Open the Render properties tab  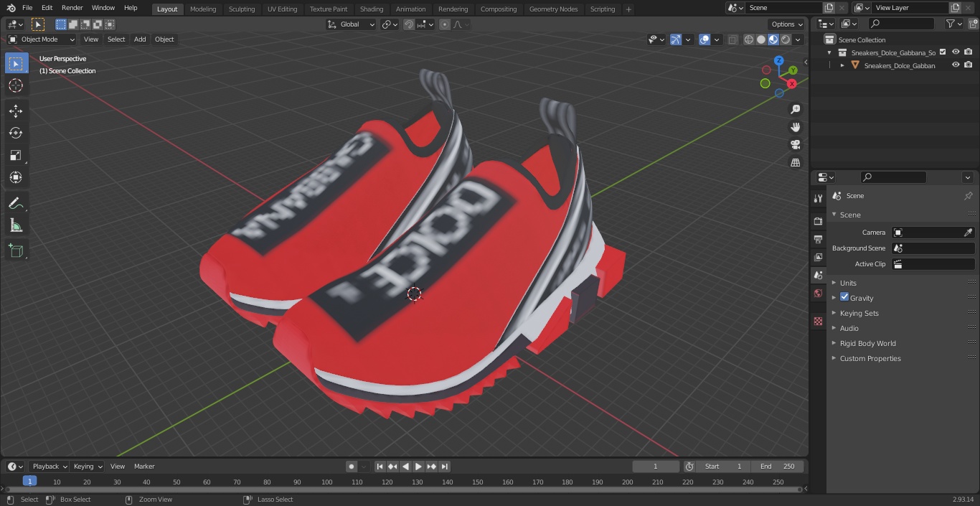pyautogui.click(x=818, y=221)
